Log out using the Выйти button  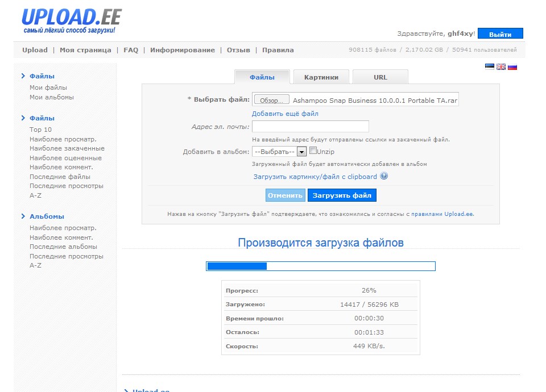pos(500,34)
